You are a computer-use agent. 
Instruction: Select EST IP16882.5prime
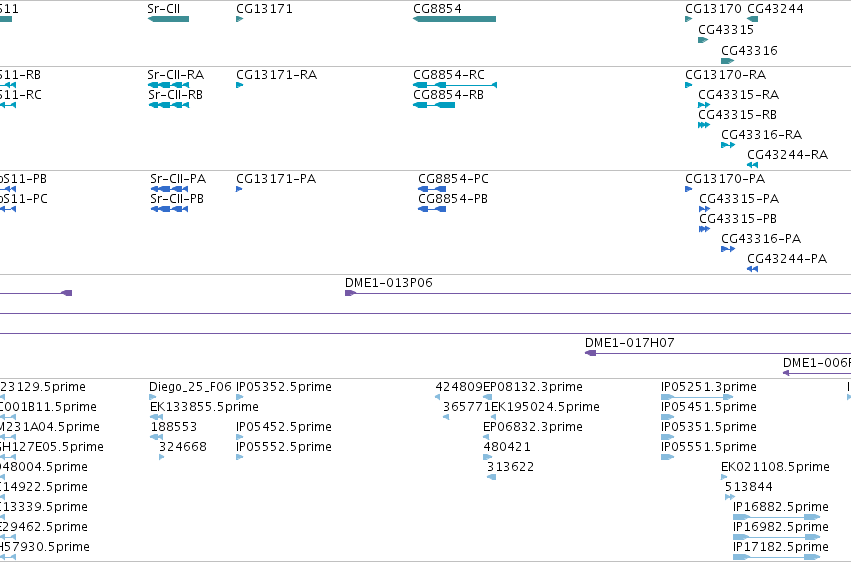(780, 507)
